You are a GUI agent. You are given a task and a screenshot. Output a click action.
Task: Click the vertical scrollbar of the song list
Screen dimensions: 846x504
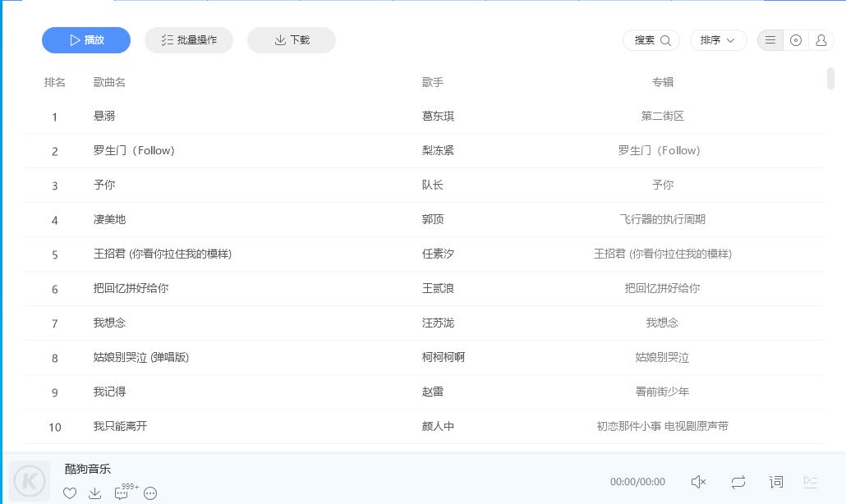(x=830, y=79)
